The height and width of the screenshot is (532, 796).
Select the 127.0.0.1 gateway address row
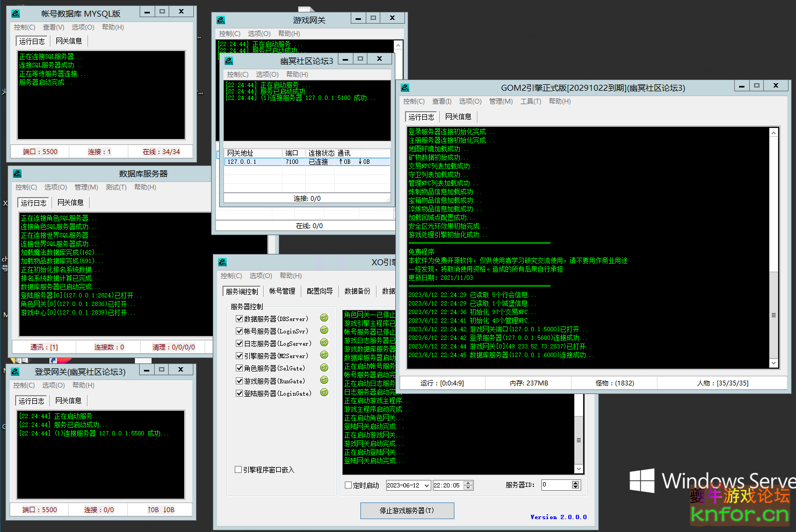pos(307,162)
